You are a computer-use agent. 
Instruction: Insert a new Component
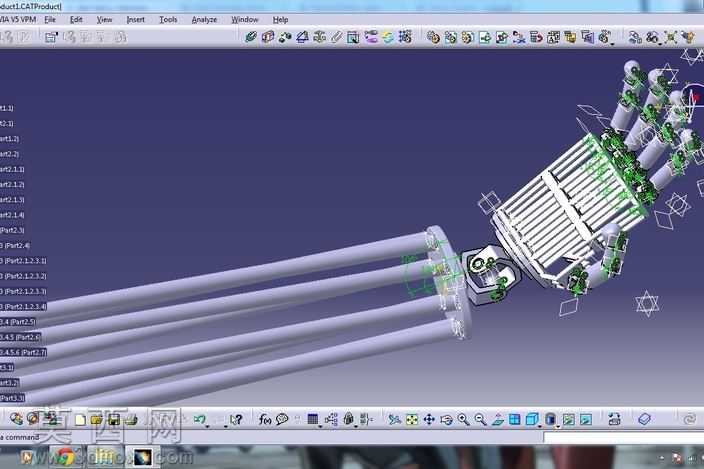pyautogui.click(x=433, y=37)
